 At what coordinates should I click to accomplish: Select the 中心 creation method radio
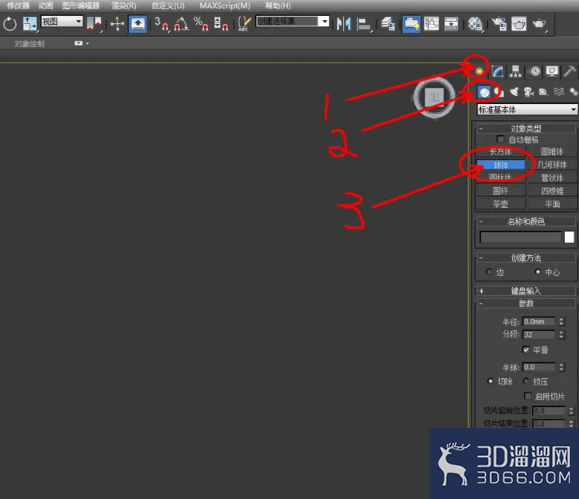pos(538,272)
